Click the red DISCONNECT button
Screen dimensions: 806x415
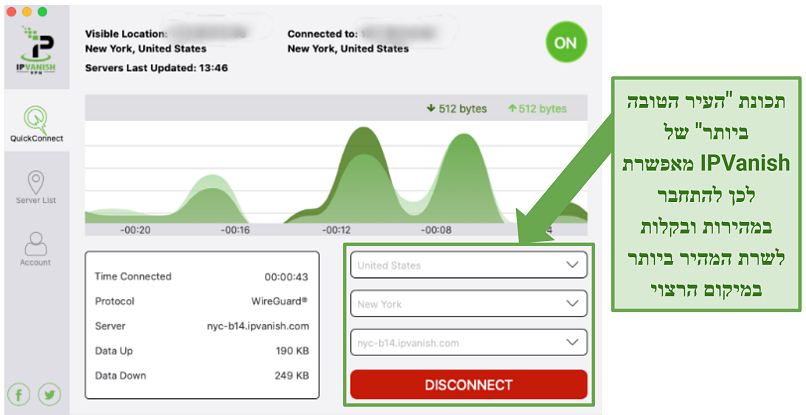tap(468, 385)
